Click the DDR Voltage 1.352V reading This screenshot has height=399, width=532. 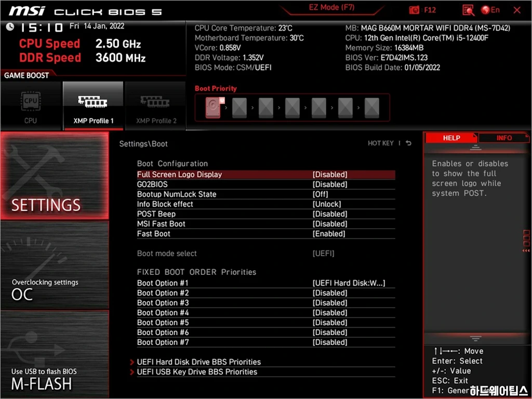click(x=229, y=58)
